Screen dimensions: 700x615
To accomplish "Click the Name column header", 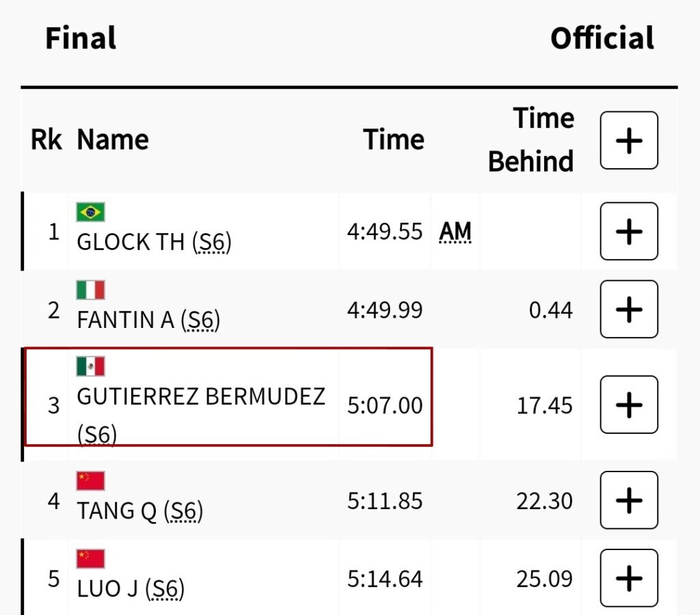I will [x=113, y=140].
